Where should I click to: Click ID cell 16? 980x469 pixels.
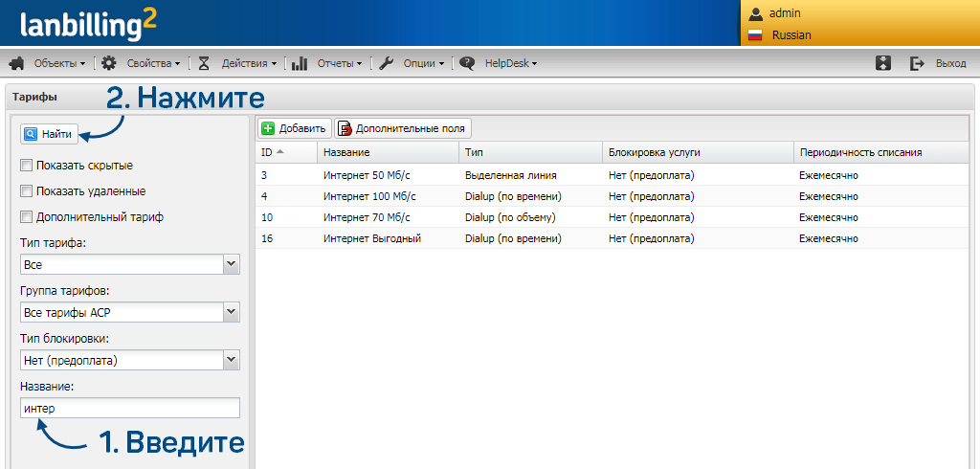point(266,239)
